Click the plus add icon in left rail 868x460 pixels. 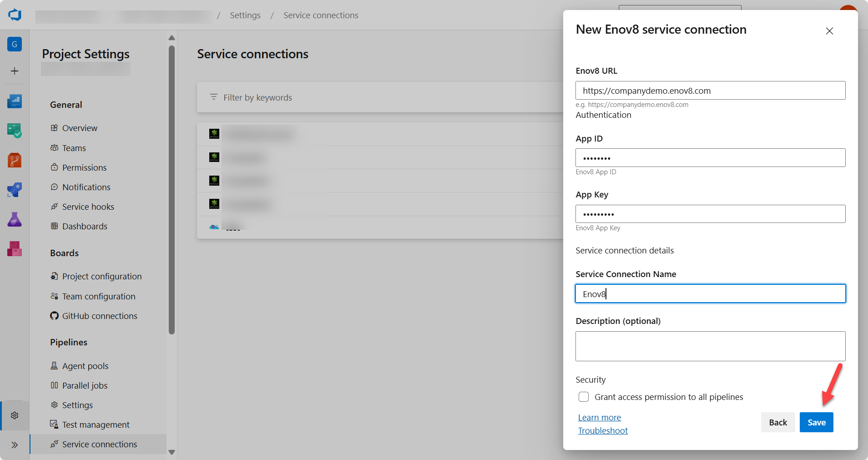click(x=15, y=71)
